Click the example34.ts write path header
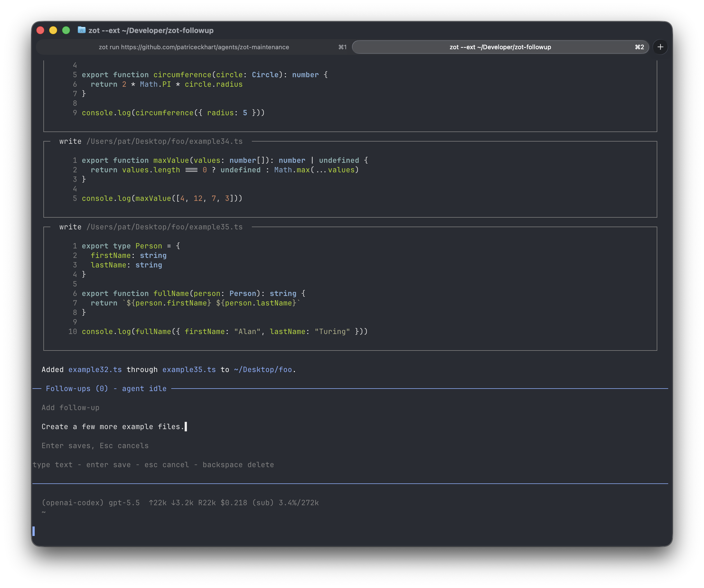The height and width of the screenshot is (588, 704). (151, 142)
